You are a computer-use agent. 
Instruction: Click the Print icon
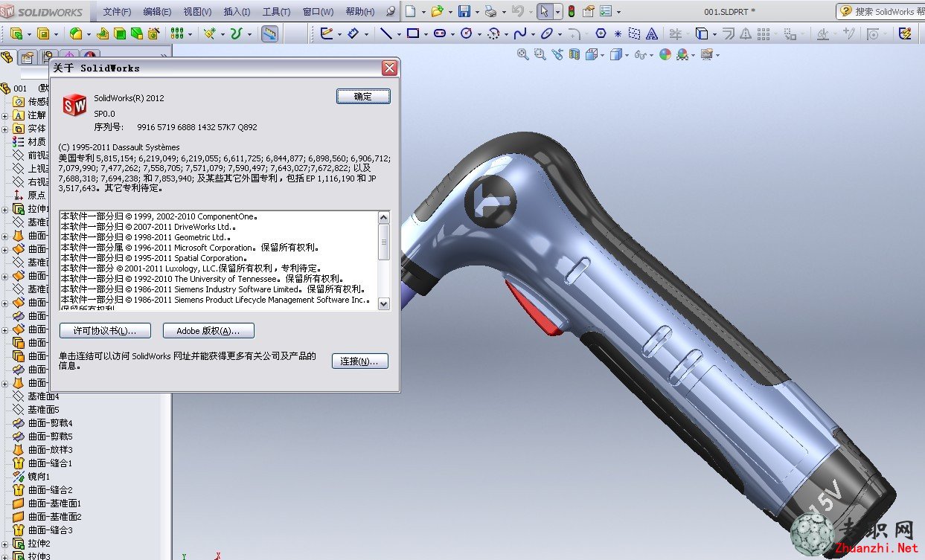click(x=490, y=11)
